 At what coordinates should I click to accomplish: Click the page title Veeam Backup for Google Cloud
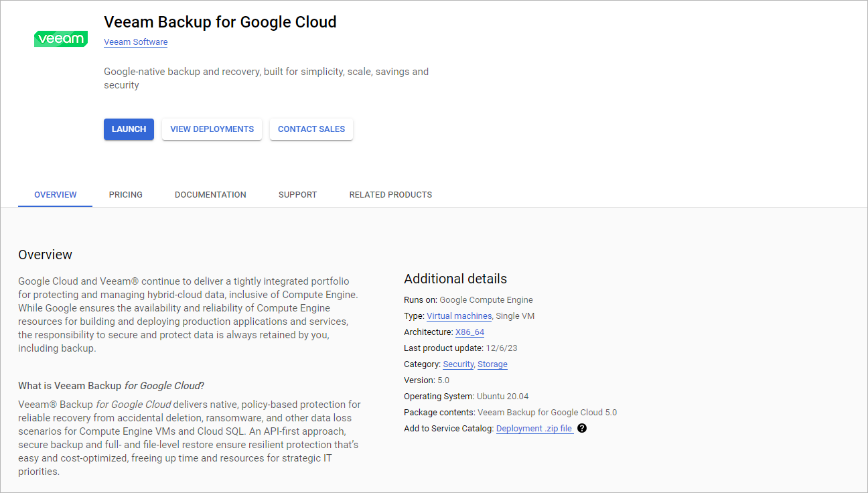[x=220, y=22]
